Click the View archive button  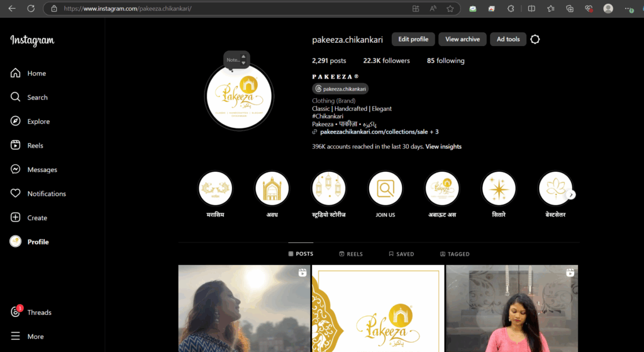click(462, 39)
